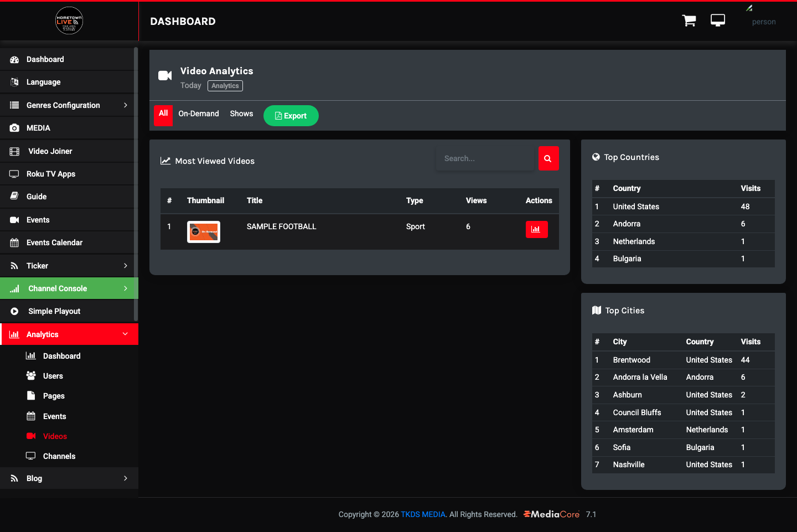Click the Videos camera icon in submenu
The height and width of the screenshot is (532, 797).
[31, 436]
